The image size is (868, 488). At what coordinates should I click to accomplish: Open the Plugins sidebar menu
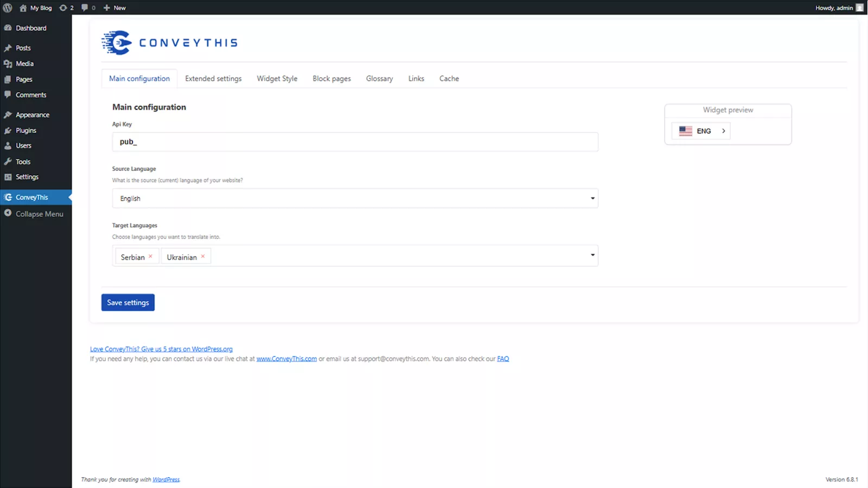click(25, 131)
